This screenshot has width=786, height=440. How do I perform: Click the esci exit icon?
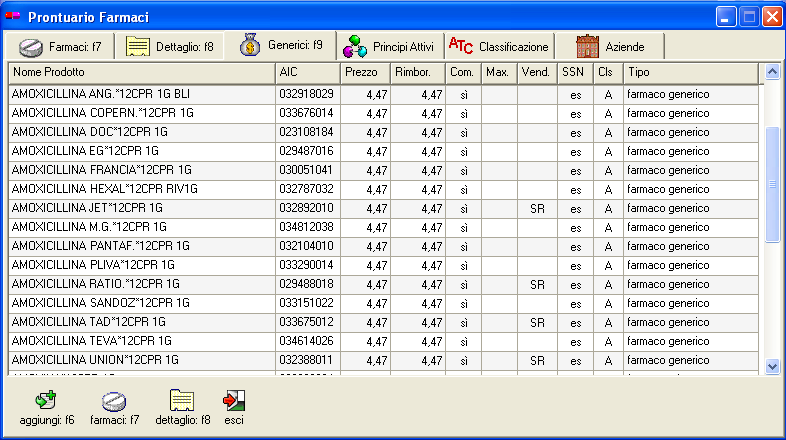coord(234,401)
